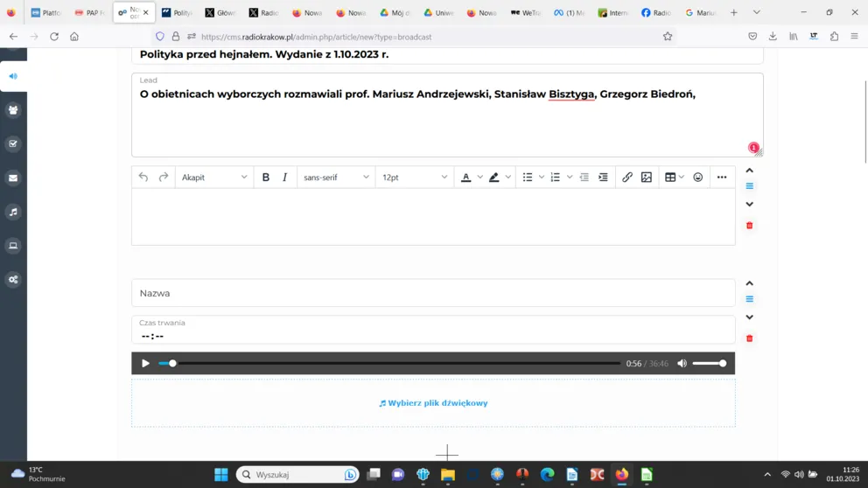This screenshot has width=868, height=488.
Task: Open the audio block drag-handle menu
Action: pyautogui.click(x=750, y=299)
